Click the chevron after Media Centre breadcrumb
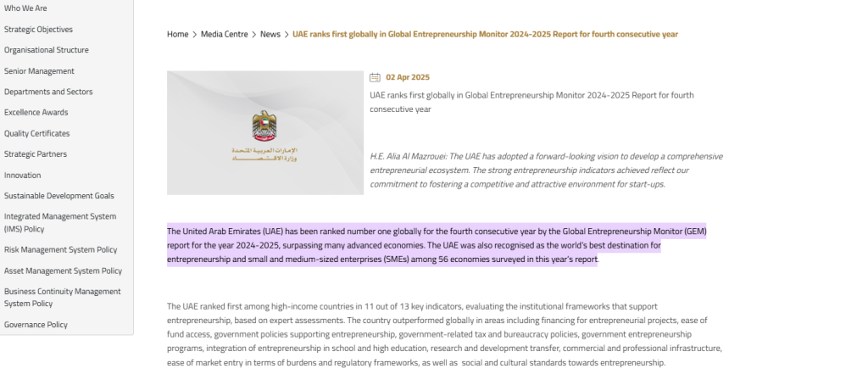Image resolution: width=868 pixels, height=374 pixels. [x=254, y=35]
